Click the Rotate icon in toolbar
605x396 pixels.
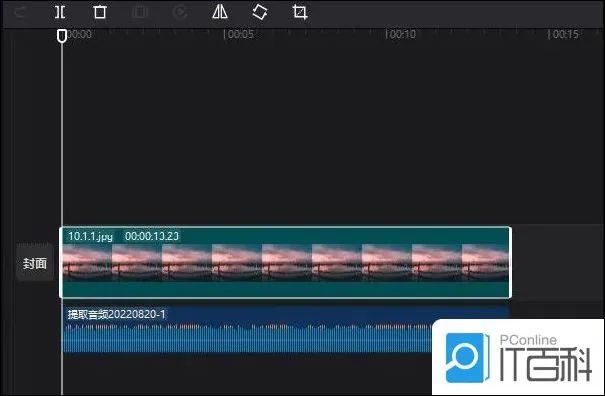click(260, 12)
